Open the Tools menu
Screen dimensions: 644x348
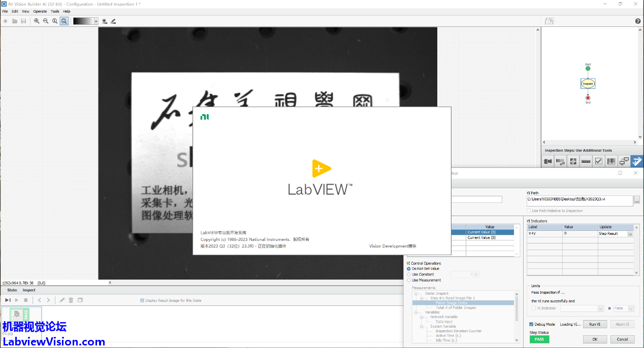tap(55, 11)
